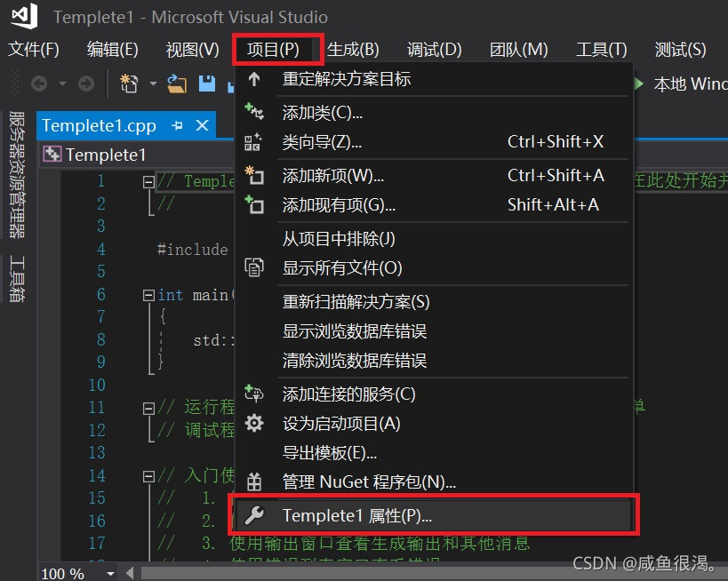Screen dimensions: 728x581
Task: Click the #include line of code
Action: 192,250
